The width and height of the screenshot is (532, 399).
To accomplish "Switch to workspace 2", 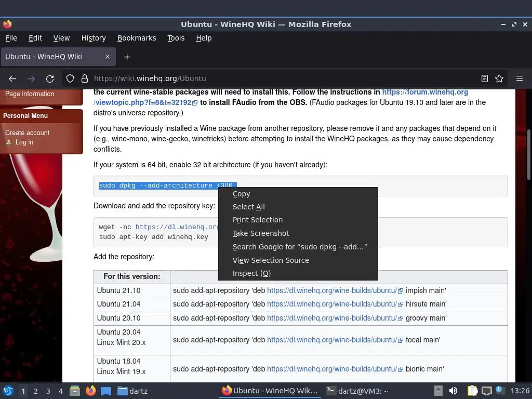I will (x=36, y=391).
